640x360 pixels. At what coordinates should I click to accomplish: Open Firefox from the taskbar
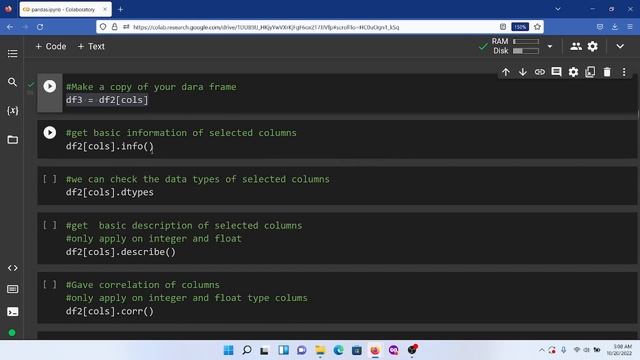375,350
